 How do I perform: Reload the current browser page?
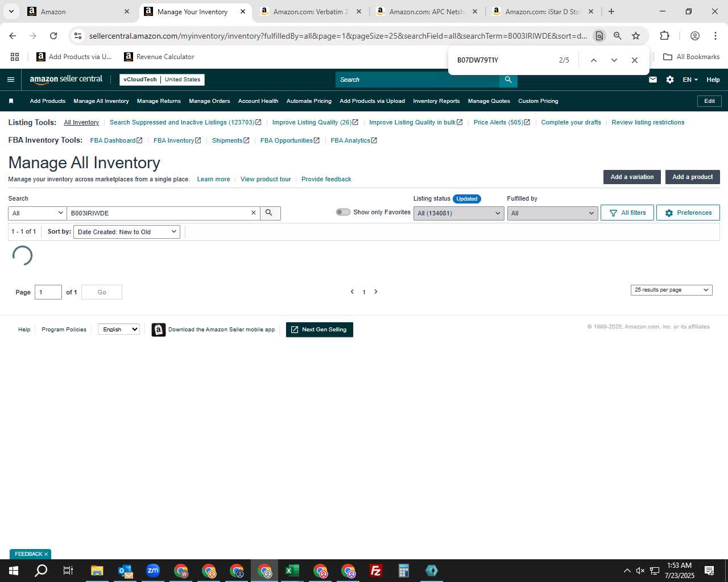click(x=53, y=36)
